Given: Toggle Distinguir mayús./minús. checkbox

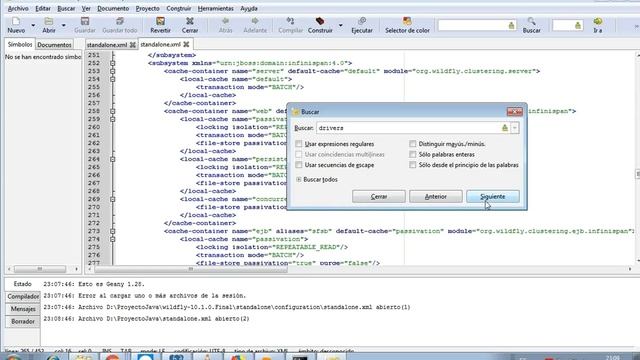Looking at the screenshot, I should pyautogui.click(x=413, y=144).
